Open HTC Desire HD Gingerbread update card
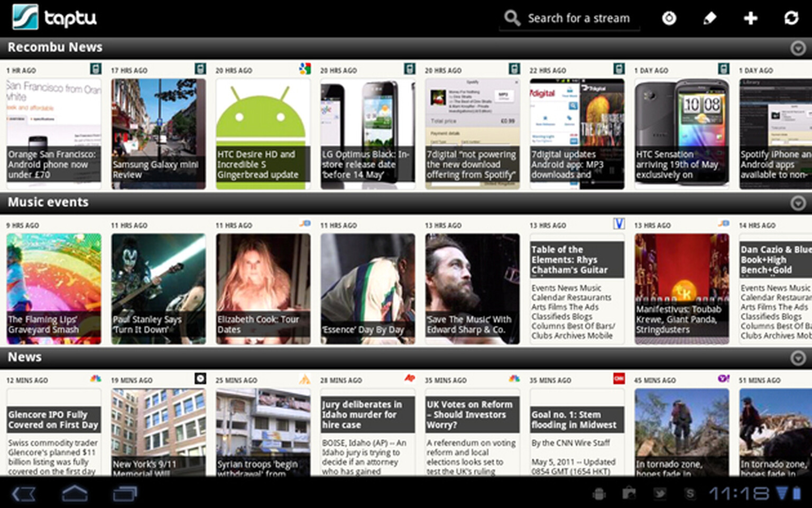The image size is (812, 508). point(263,134)
